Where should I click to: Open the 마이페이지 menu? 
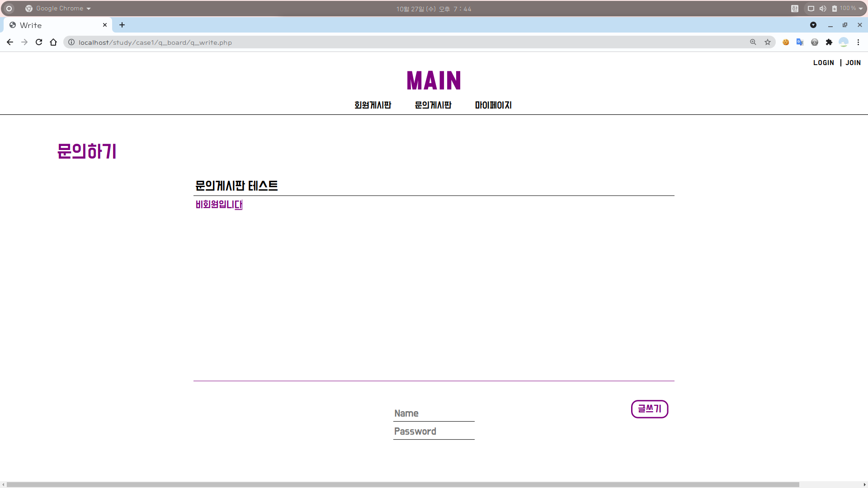493,105
